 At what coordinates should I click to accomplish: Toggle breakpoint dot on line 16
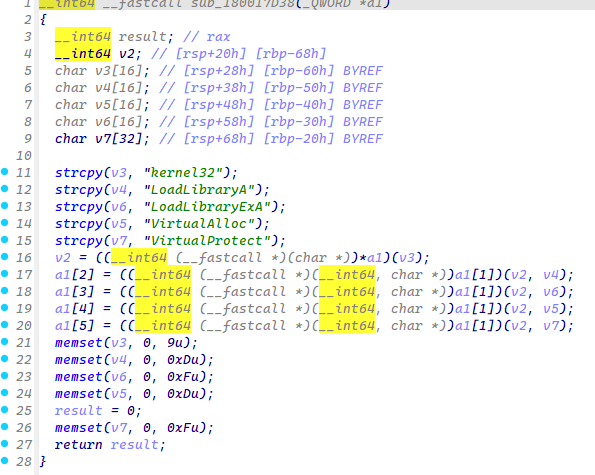click(5, 257)
